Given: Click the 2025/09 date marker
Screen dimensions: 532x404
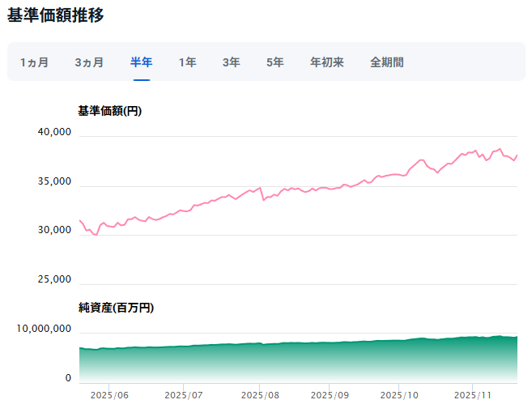Looking at the screenshot, I should click(330, 395).
